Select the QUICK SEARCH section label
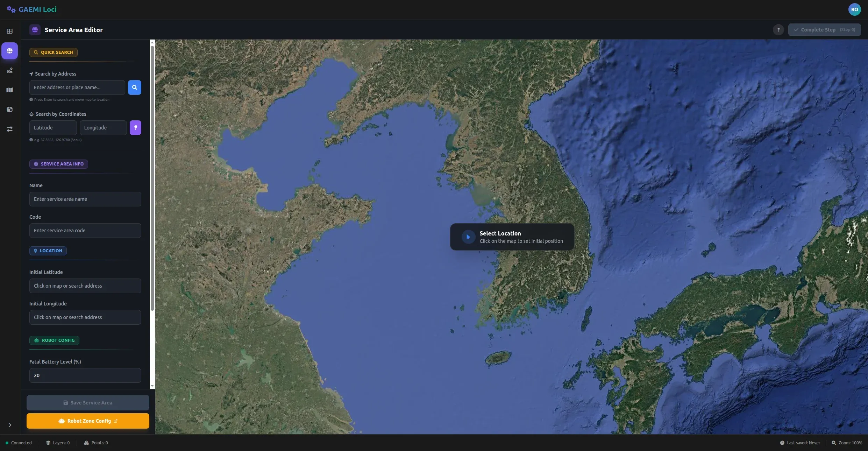Image resolution: width=868 pixels, height=451 pixels. (54, 52)
